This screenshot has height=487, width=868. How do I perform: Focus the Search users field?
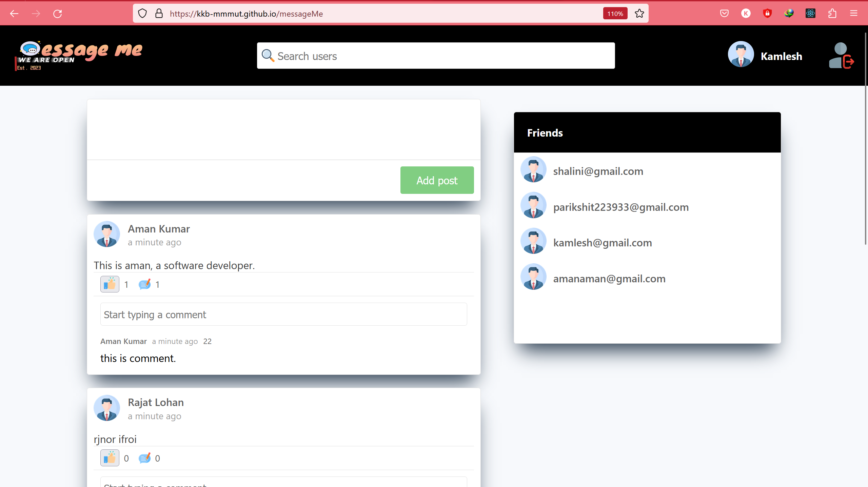pyautogui.click(x=436, y=56)
